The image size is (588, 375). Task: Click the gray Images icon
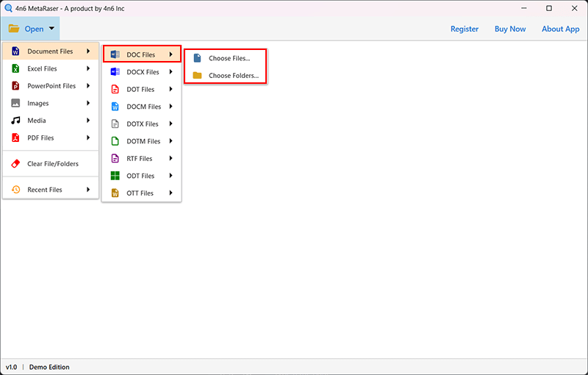click(15, 103)
